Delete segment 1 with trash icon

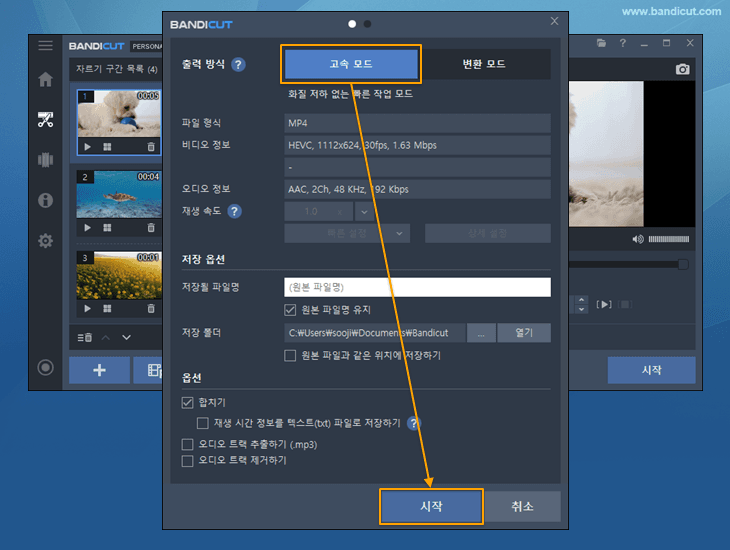coord(151,147)
